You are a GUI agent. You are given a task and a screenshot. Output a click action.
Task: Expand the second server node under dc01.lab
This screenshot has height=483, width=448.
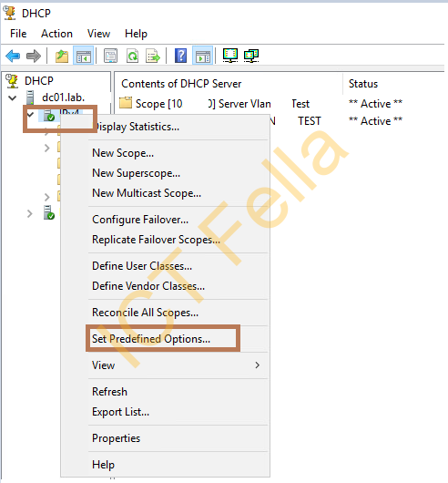[x=29, y=213]
